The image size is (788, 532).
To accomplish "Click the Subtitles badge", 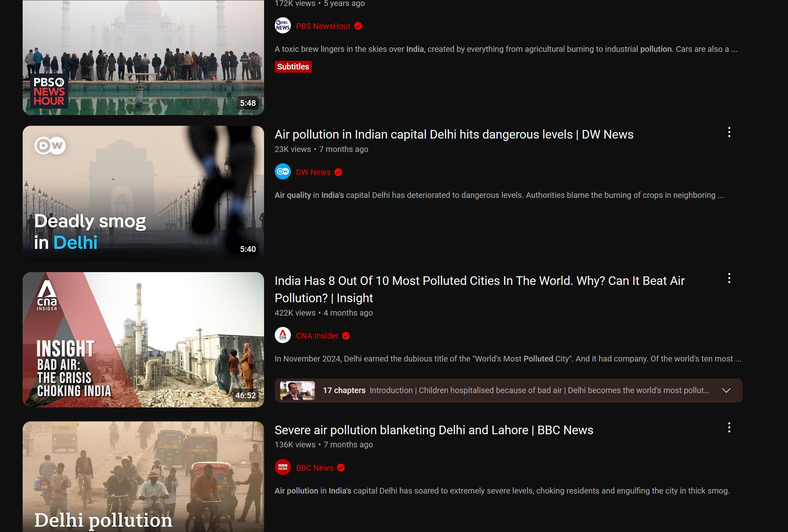I will click(x=293, y=66).
